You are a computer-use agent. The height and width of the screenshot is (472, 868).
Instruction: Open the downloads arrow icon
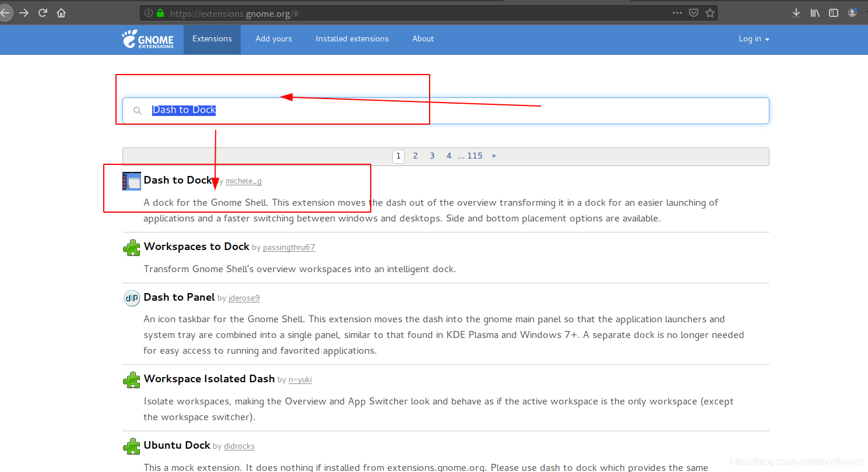796,13
